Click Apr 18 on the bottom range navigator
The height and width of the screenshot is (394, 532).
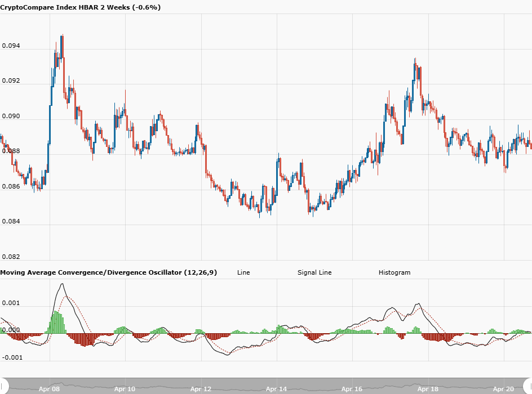428,388
